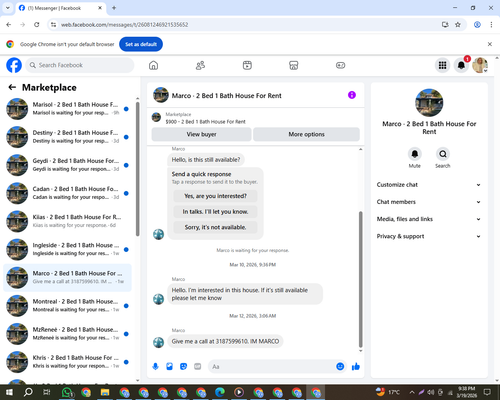
Task: Send quick response 'Yes, are you interested?'
Action: click(215, 196)
